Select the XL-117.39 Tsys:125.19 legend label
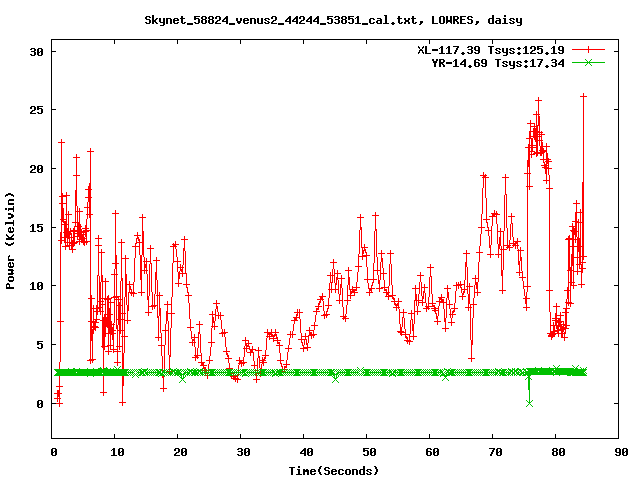The height and width of the screenshot is (480, 640). pos(491,50)
